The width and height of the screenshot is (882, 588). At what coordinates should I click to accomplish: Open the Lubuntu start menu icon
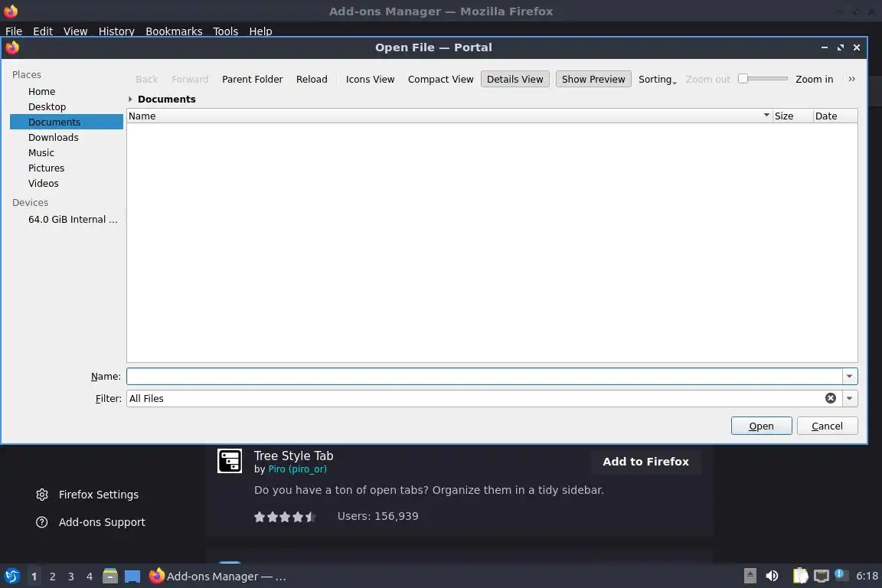coord(11,577)
